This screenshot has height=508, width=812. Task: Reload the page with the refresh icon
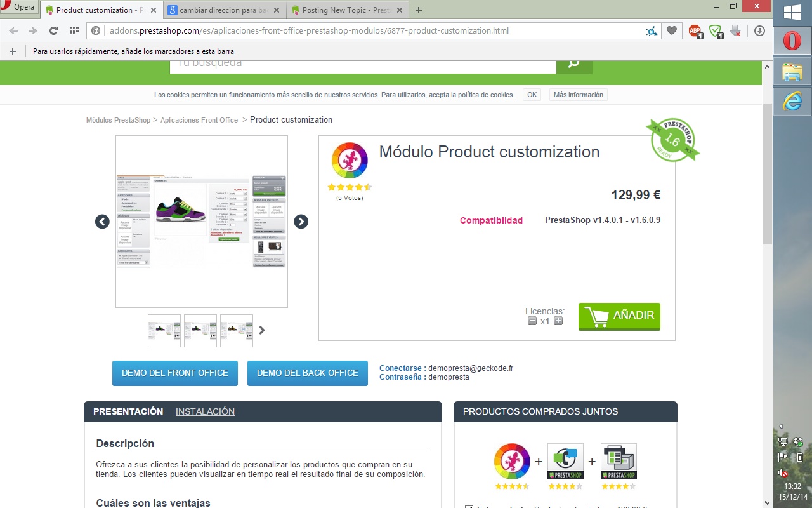point(53,30)
